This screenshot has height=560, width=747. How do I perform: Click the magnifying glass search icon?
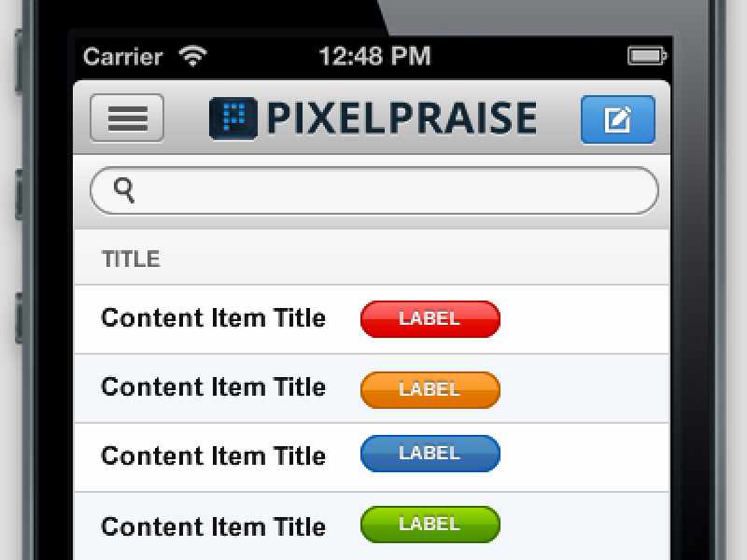point(124,190)
